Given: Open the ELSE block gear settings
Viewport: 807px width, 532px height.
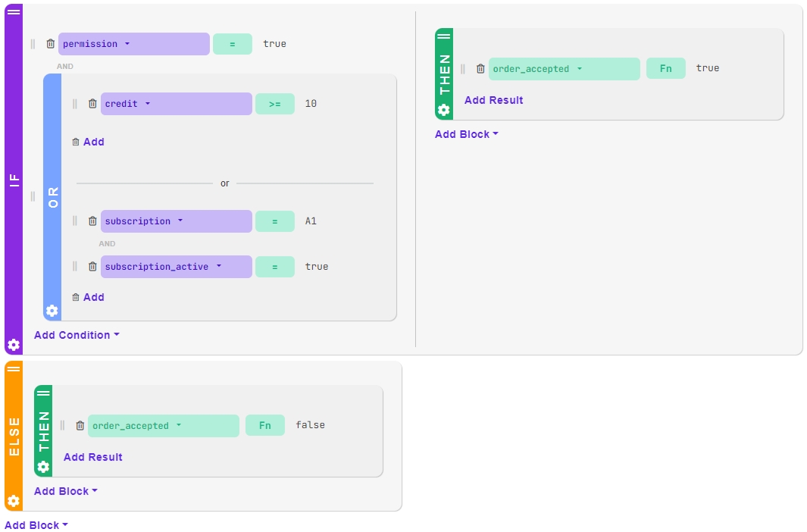Looking at the screenshot, I should point(14,501).
